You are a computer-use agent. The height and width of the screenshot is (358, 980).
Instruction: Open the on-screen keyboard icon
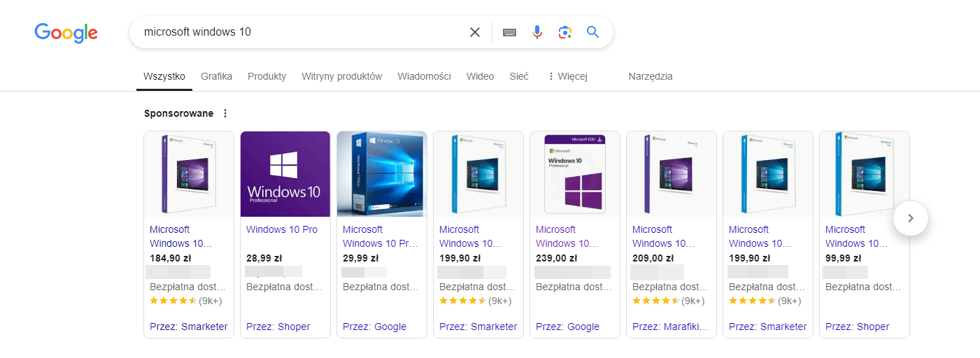click(x=509, y=32)
